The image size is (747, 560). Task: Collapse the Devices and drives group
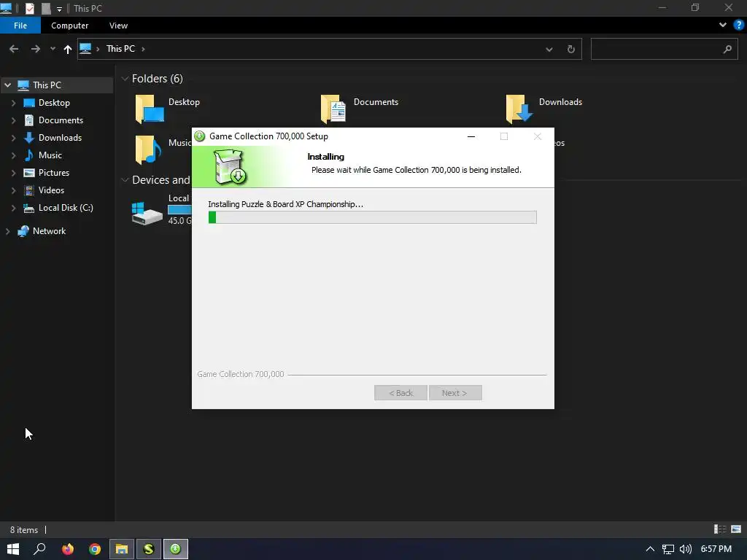[125, 180]
